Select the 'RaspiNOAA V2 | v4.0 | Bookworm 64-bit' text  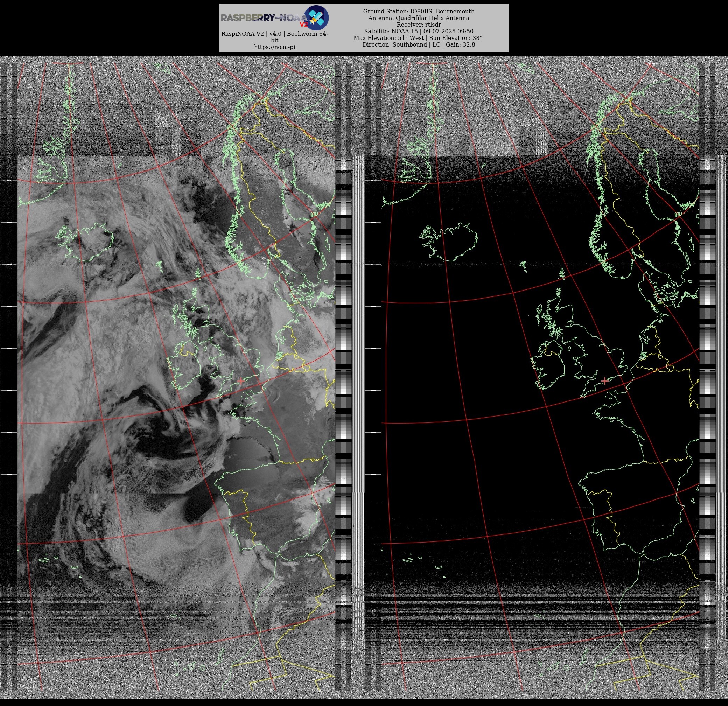(274, 37)
